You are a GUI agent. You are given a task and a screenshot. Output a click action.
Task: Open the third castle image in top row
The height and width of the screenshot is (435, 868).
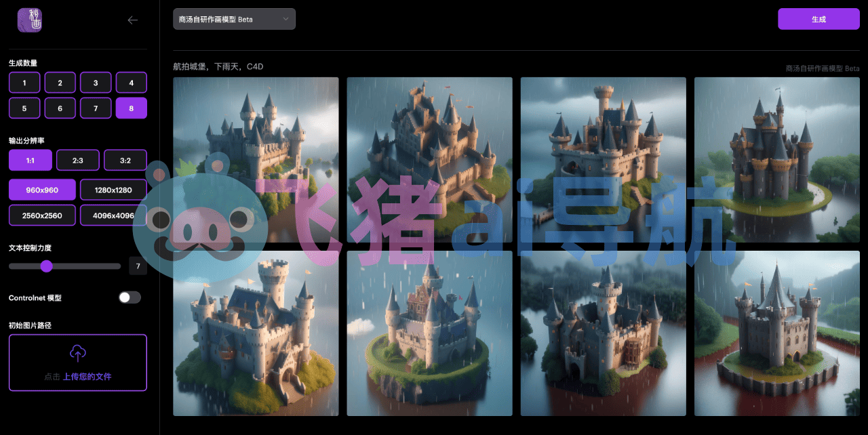[603, 160]
